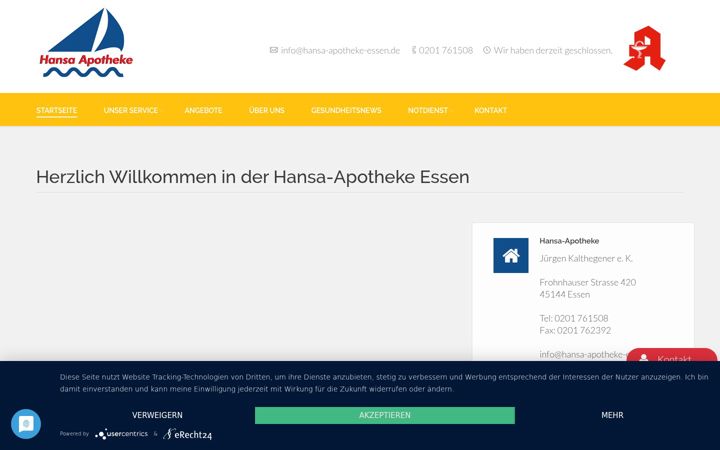Viewport: 720px width, 450px height.
Task: Open the red Kontakt floating tab
Action: 672,355
